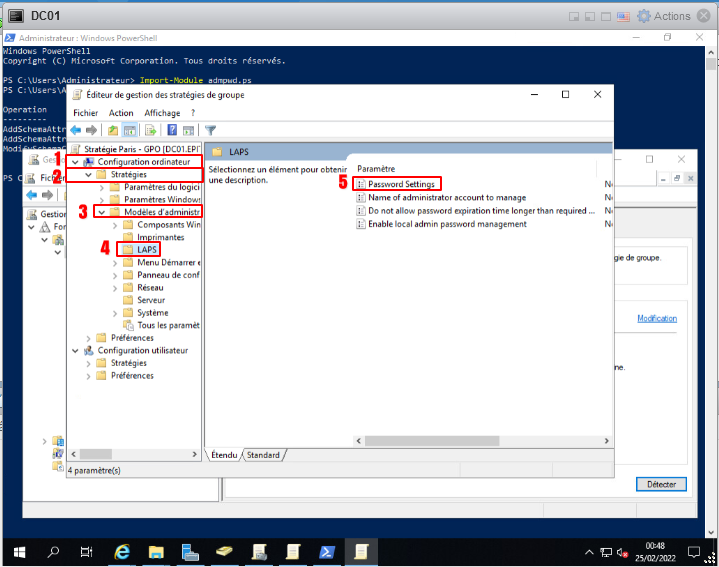
Task: Click the export list toolbar icon
Action: click(149, 130)
